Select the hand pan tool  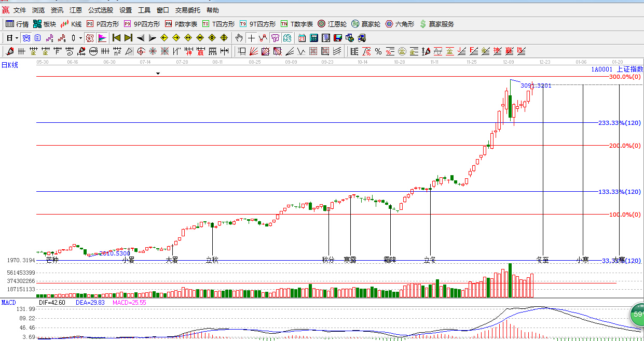239,38
